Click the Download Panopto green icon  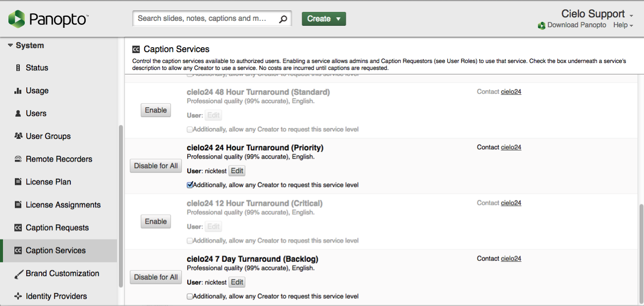541,25
